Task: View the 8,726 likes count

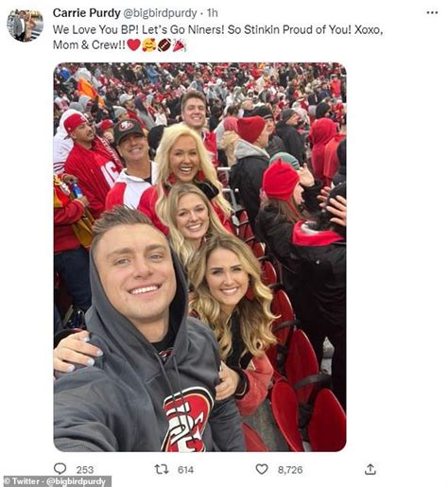Action: [290, 470]
